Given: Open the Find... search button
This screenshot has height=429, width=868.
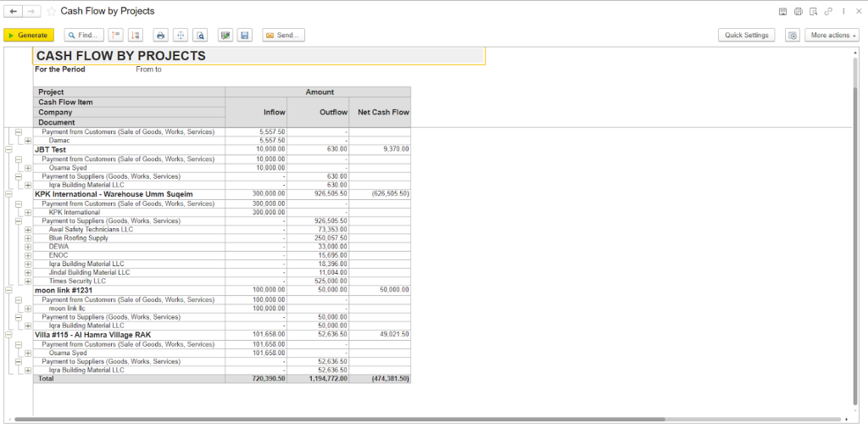Looking at the screenshot, I should click(83, 36).
